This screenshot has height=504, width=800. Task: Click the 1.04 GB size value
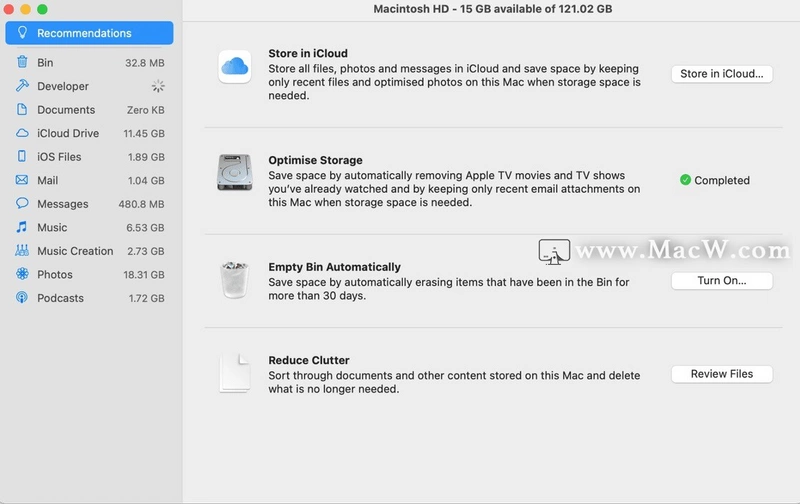click(146, 180)
